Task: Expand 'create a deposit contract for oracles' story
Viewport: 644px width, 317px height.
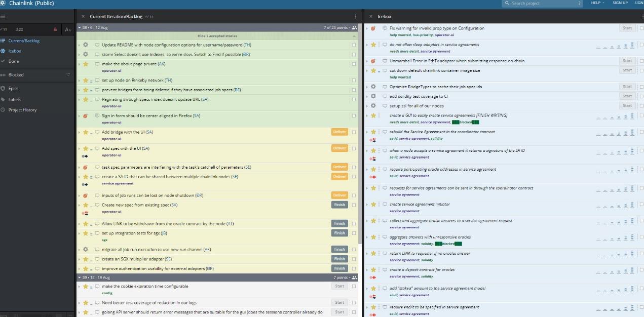Action: pyautogui.click(x=367, y=270)
